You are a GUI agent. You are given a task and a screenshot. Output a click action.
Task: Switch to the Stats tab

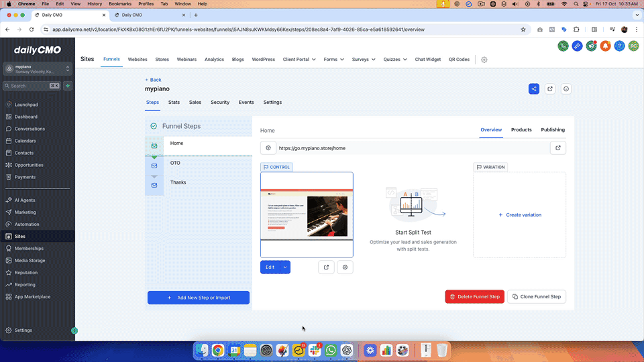pos(174,103)
